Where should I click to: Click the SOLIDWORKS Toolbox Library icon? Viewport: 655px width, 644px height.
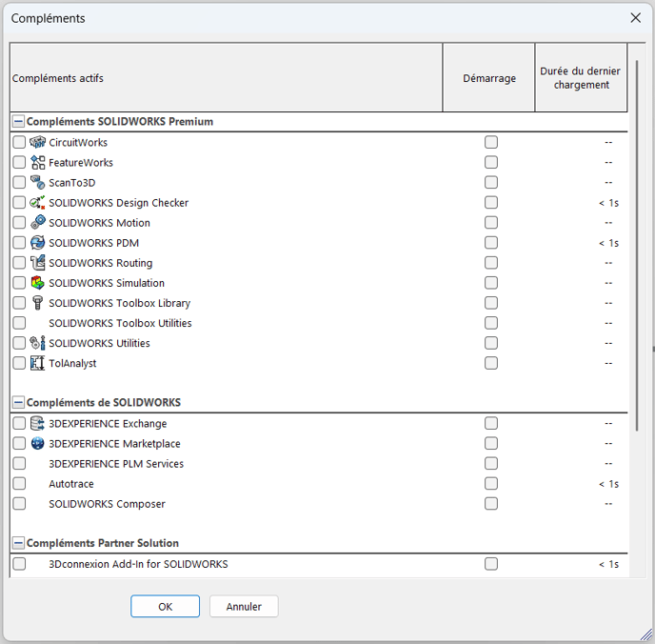(37, 303)
